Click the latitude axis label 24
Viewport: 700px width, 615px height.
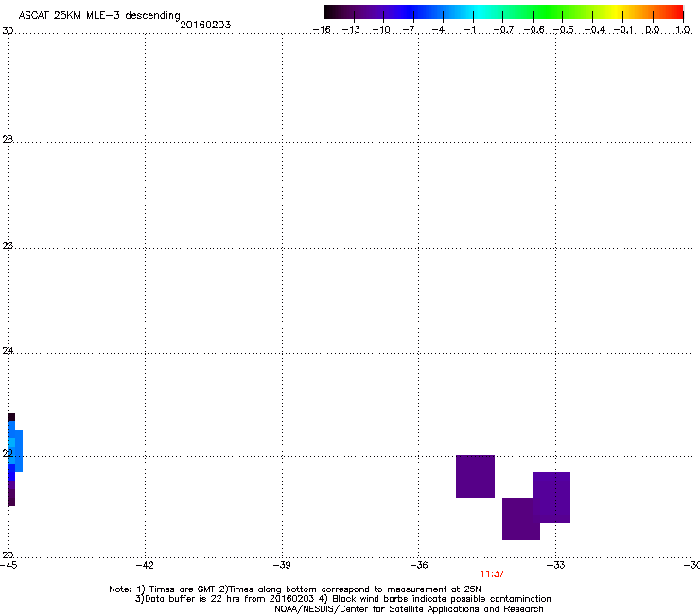click(8, 351)
